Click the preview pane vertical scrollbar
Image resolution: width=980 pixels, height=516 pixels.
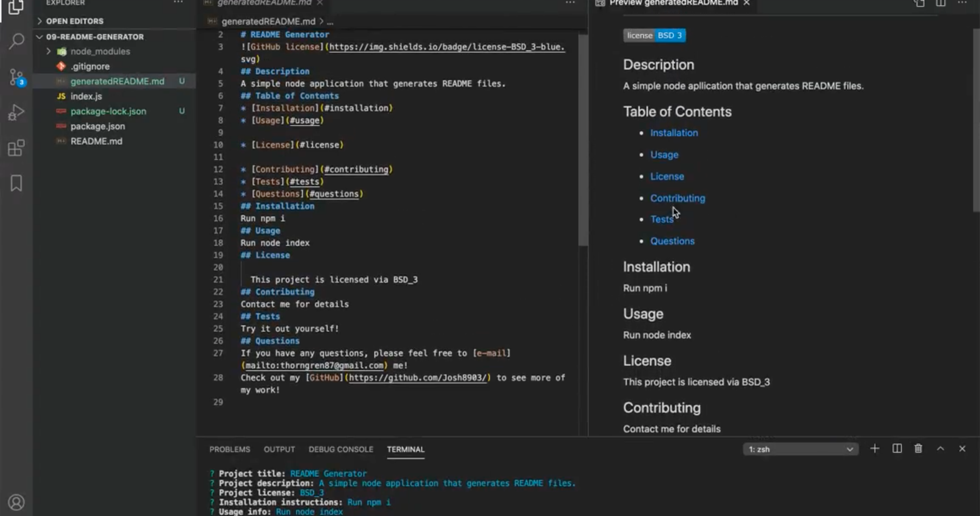click(x=977, y=120)
